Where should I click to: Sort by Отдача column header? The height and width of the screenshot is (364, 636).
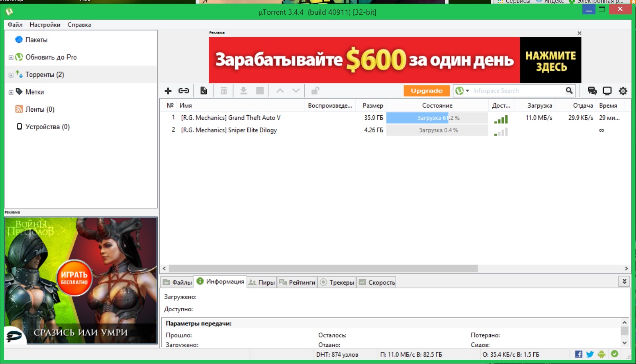click(583, 106)
